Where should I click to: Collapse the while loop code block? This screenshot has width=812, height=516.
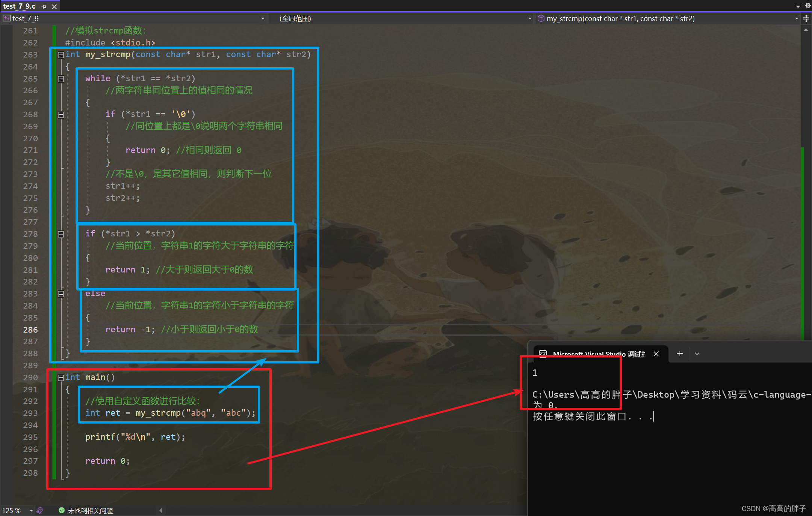coord(60,79)
